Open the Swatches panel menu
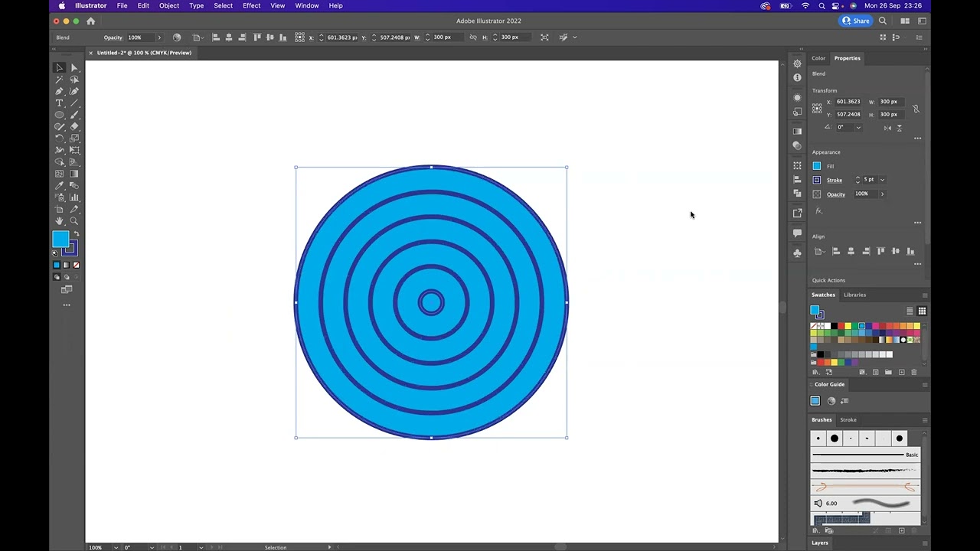This screenshot has width=980, height=551. 924,295
